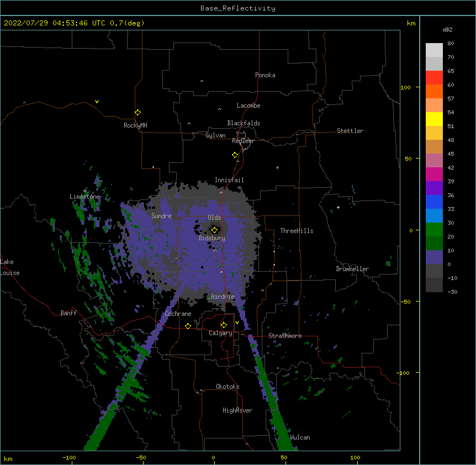476x465 pixels.
Task: Click the blue 36 dBZ legend swatch
Action: point(434,202)
